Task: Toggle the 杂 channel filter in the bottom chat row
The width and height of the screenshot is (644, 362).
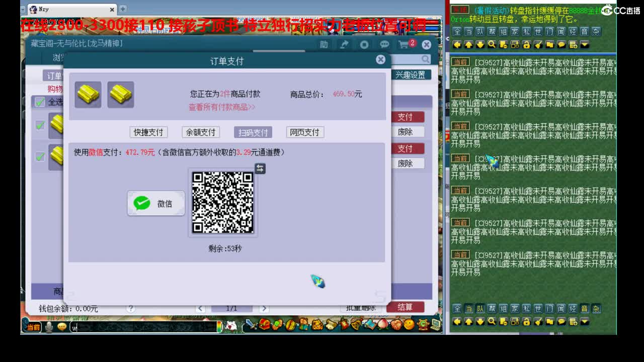Action: coord(596,308)
